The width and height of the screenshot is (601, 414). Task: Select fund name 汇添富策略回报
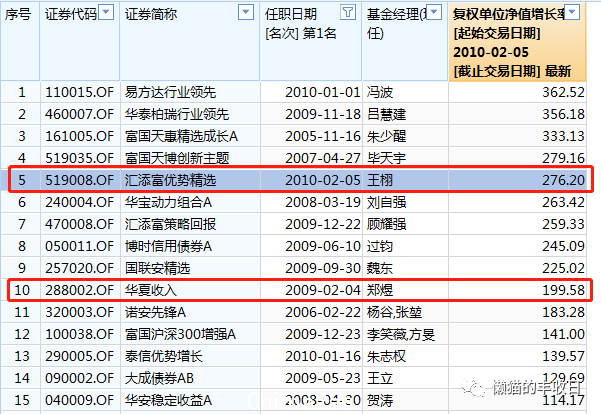tap(170, 224)
